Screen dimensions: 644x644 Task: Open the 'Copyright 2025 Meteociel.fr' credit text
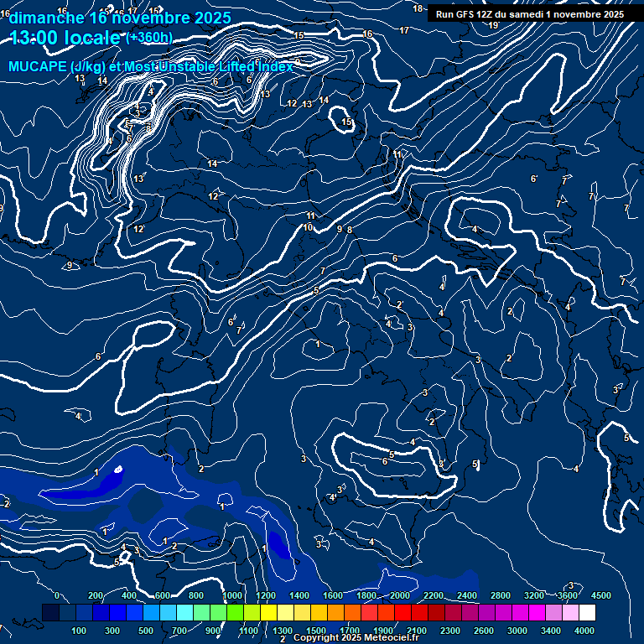coord(356,637)
